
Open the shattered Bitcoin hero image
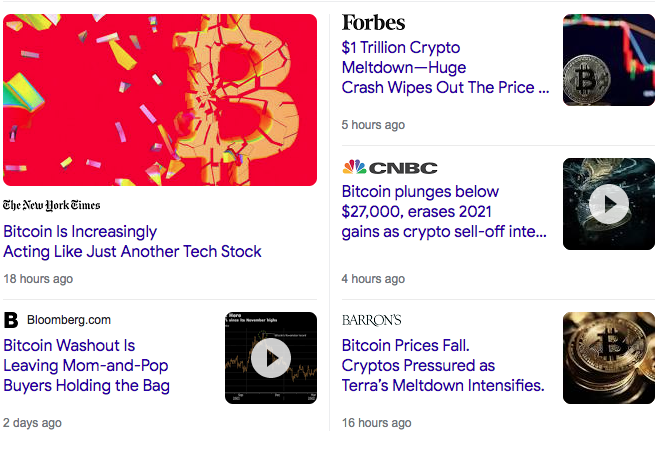coord(160,100)
